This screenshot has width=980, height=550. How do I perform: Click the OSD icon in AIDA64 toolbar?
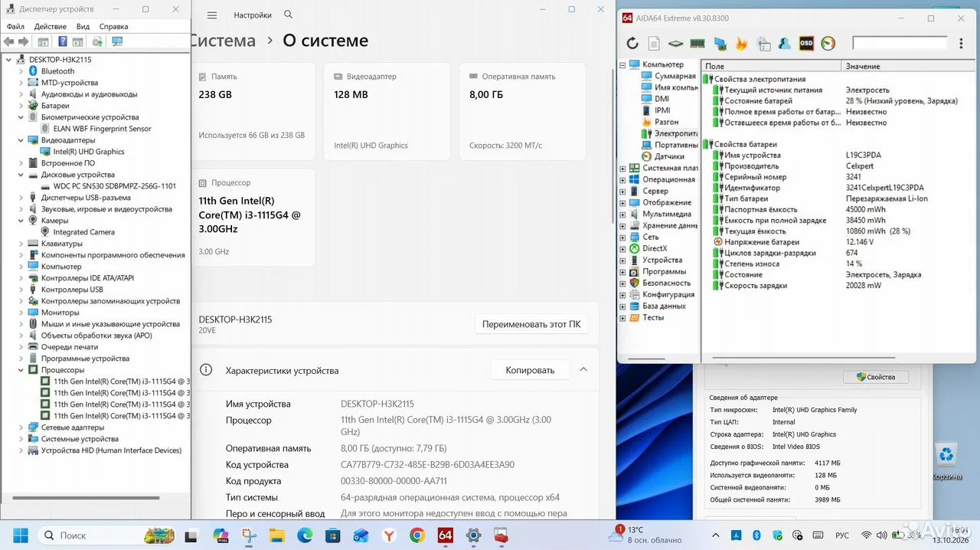[x=806, y=44]
